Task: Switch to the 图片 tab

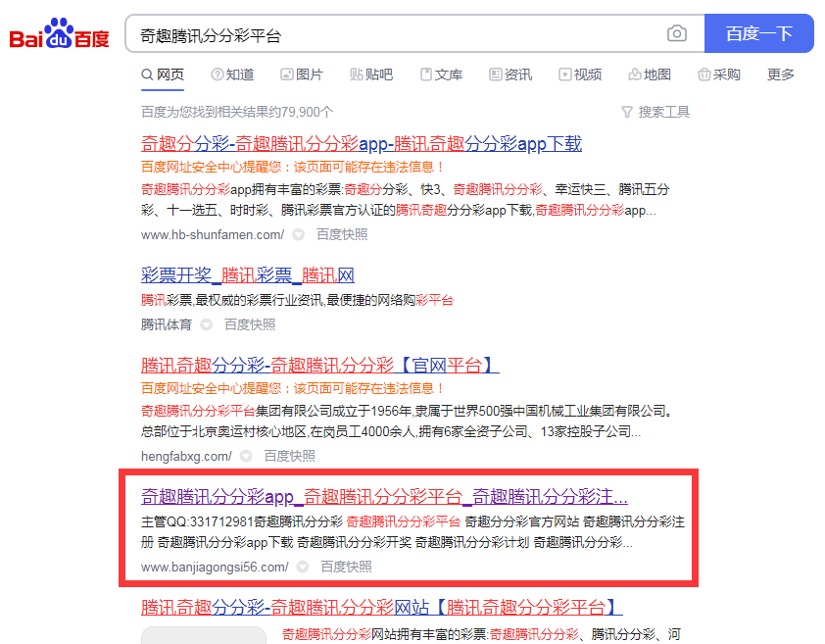Action: point(300,74)
